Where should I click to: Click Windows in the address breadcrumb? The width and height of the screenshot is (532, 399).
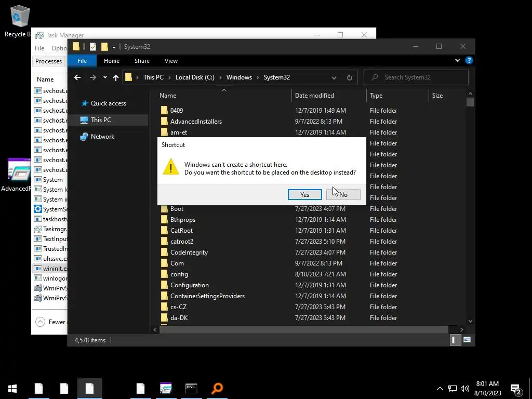pos(239,77)
